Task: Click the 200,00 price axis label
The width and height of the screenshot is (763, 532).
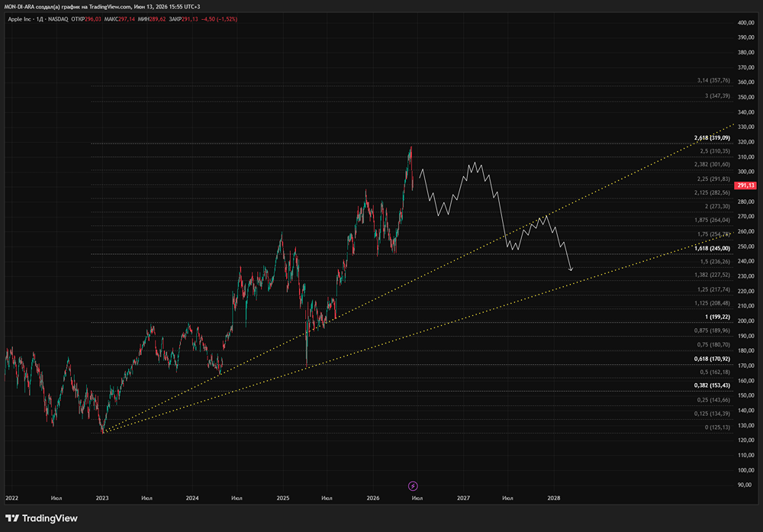Action: pos(746,321)
